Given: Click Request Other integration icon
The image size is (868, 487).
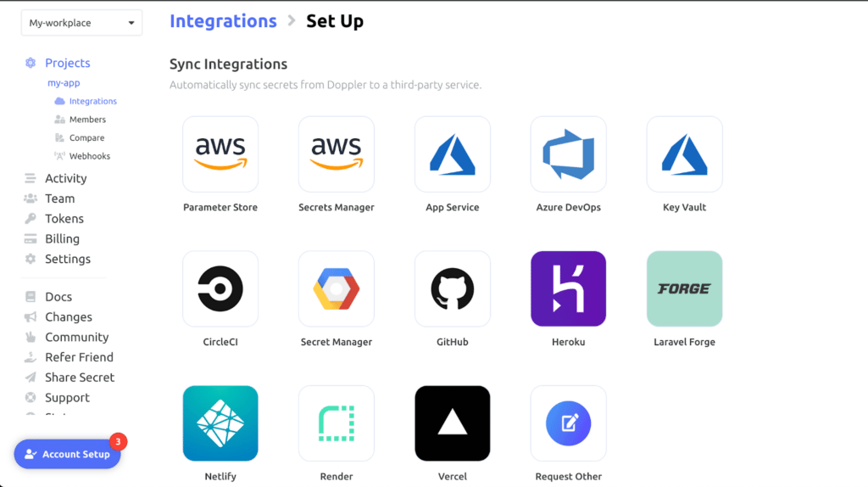Looking at the screenshot, I should pos(568,423).
